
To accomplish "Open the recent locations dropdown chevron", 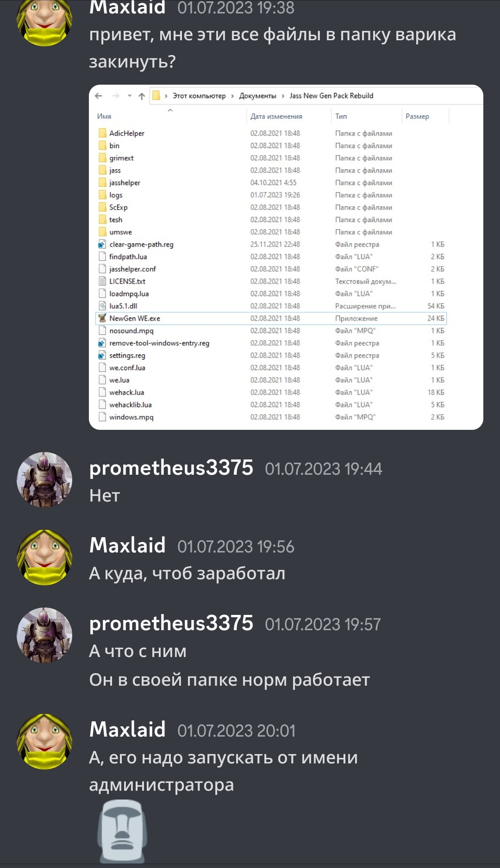I will 130,96.
